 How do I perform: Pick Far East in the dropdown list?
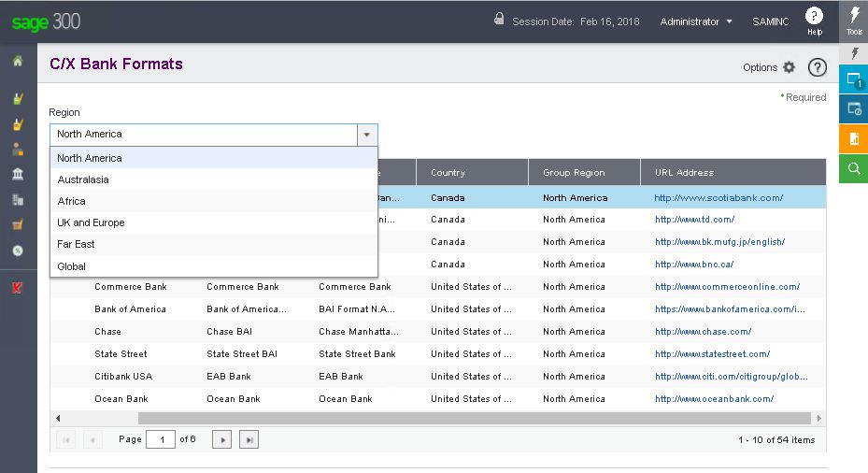(76, 244)
